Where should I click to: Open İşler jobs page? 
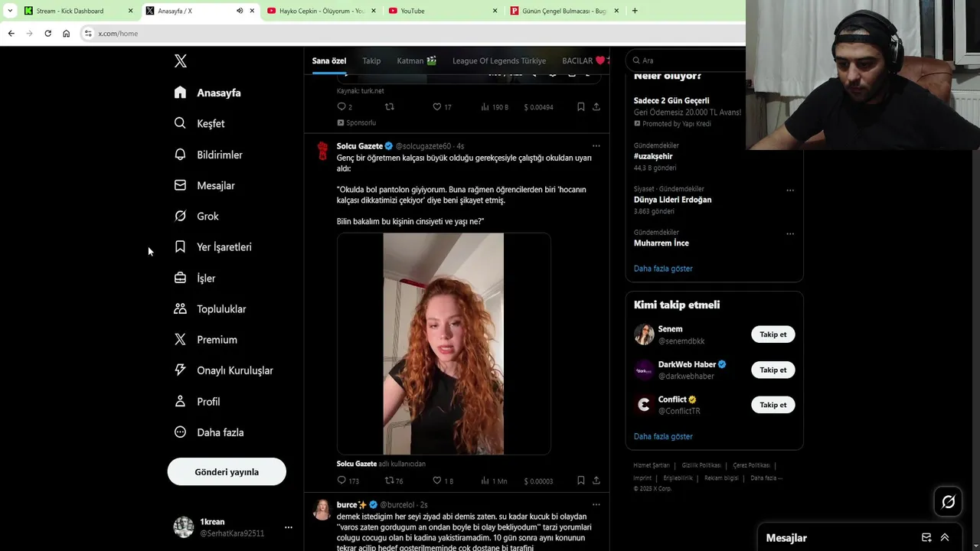[x=195, y=278]
